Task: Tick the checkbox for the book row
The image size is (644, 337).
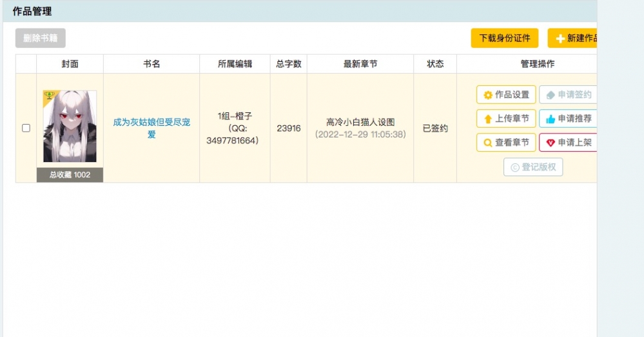Action: [x=26, y=128]
